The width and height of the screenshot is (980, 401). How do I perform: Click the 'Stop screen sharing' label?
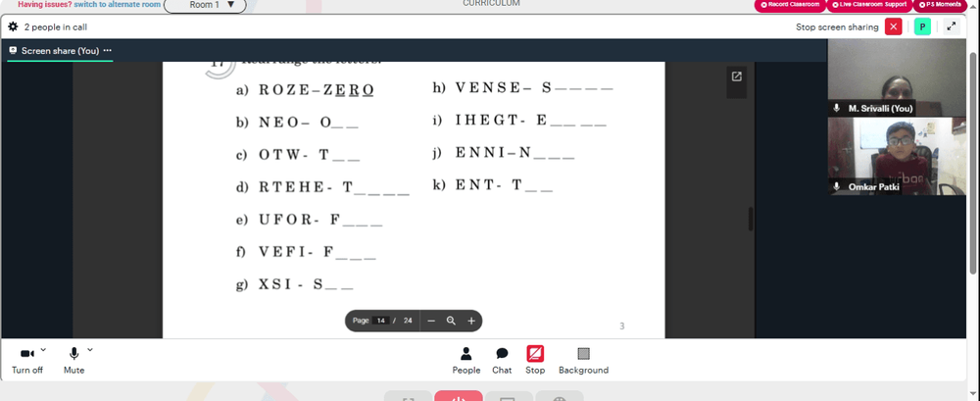837,26
